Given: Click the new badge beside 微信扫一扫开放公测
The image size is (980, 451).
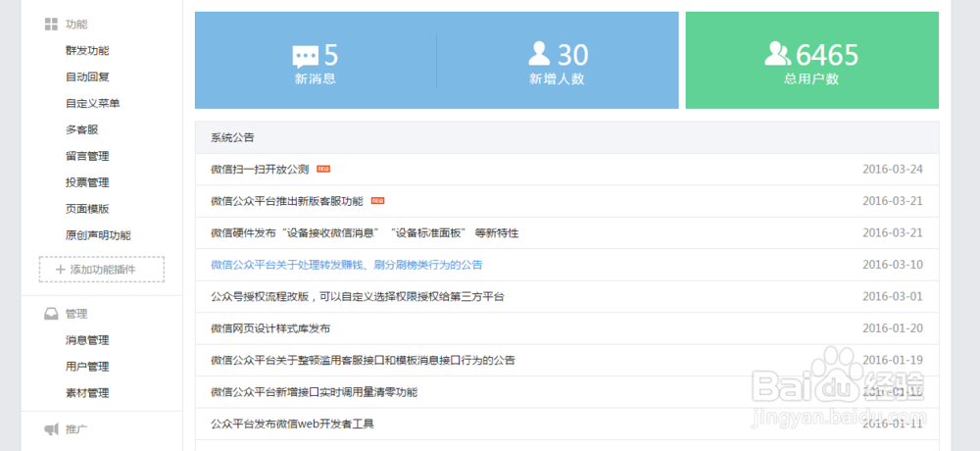Looking at the screenshot, I should click(323, 169).
